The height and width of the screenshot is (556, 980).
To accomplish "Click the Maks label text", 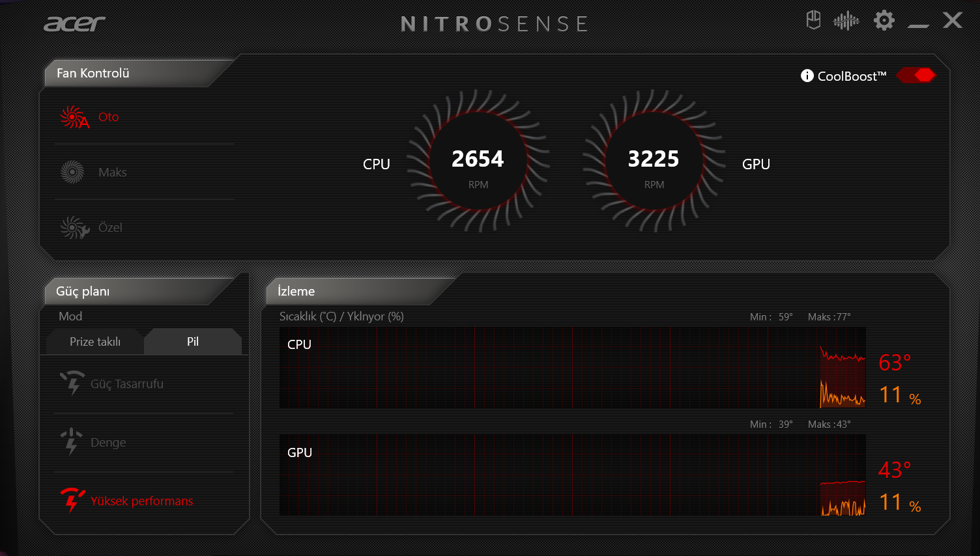I will (113, 173).
